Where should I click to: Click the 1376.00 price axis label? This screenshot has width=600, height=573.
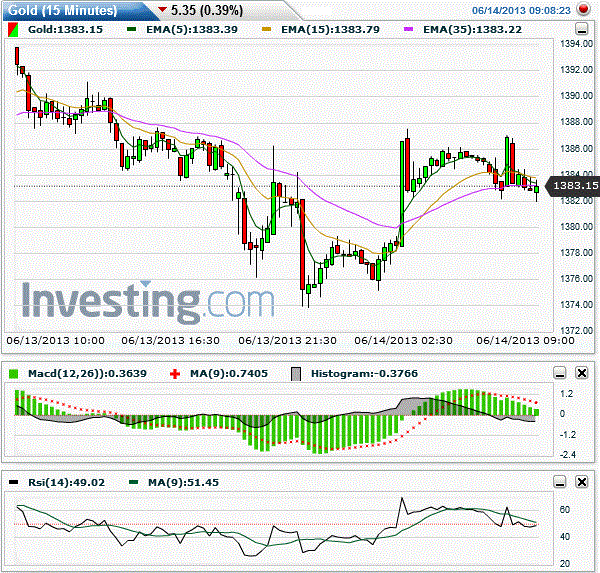point(576,278)
